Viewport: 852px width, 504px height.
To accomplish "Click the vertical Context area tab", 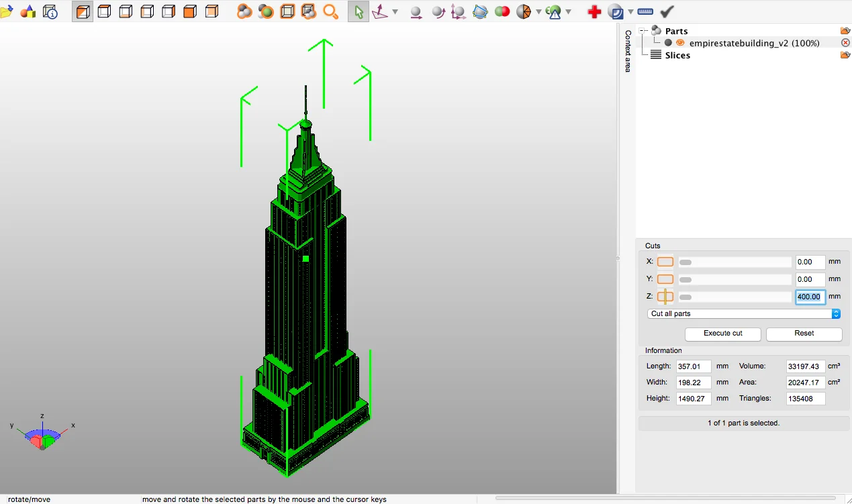I will pyautogui.click(x=628, y=51).
